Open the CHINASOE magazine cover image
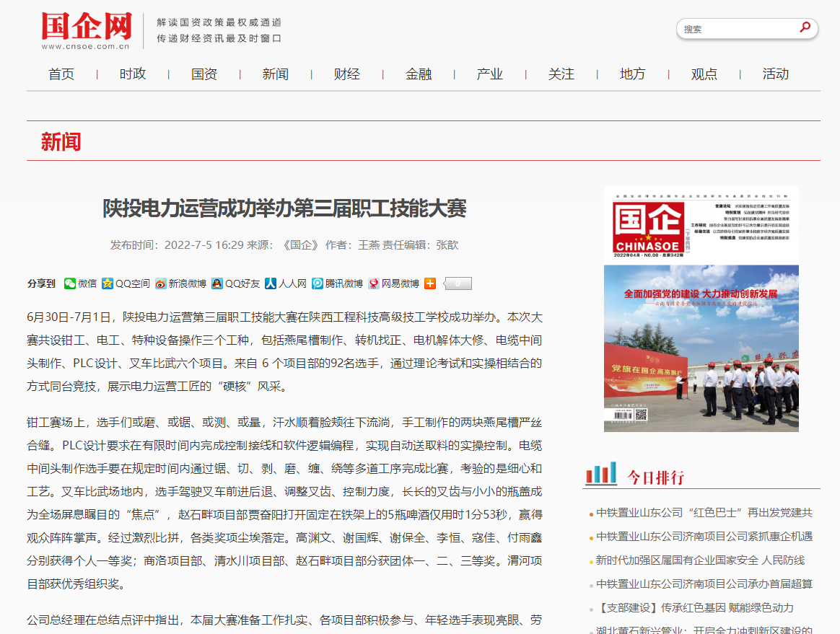Viewport: 840px width, 634px height. click(701, 309)
